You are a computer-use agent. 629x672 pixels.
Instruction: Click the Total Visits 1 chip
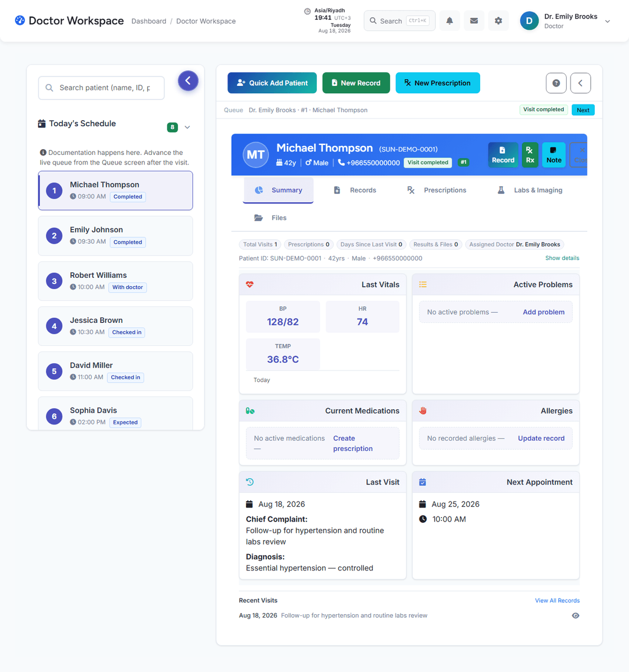[260, 244]
